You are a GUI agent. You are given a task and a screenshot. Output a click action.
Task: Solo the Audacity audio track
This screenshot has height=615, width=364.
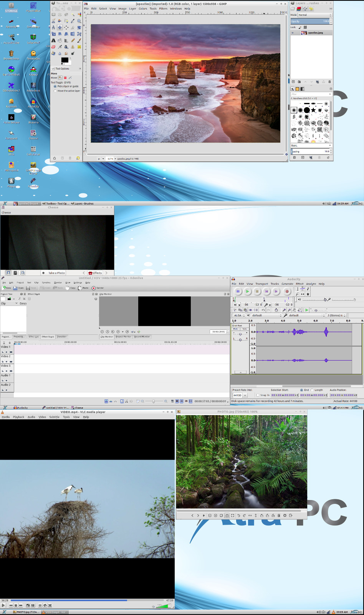coord(245,329)
